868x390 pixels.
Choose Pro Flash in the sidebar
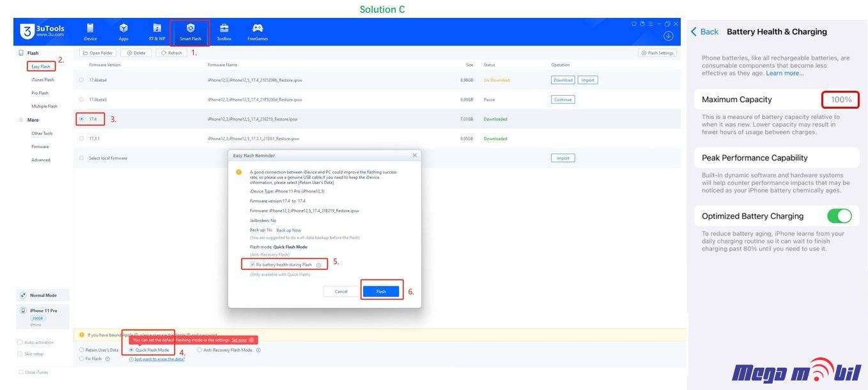pyautogui.click(x=40, y=93)
